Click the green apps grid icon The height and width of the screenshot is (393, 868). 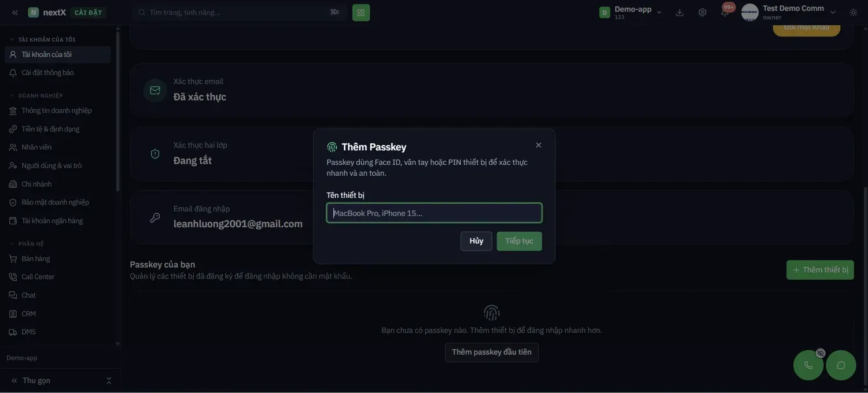361,12
